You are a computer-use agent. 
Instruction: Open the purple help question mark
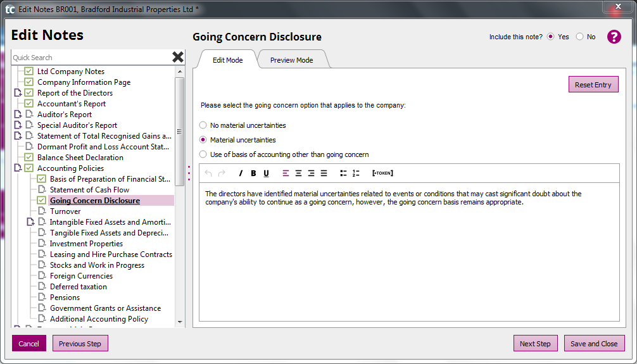click(614, 37)
